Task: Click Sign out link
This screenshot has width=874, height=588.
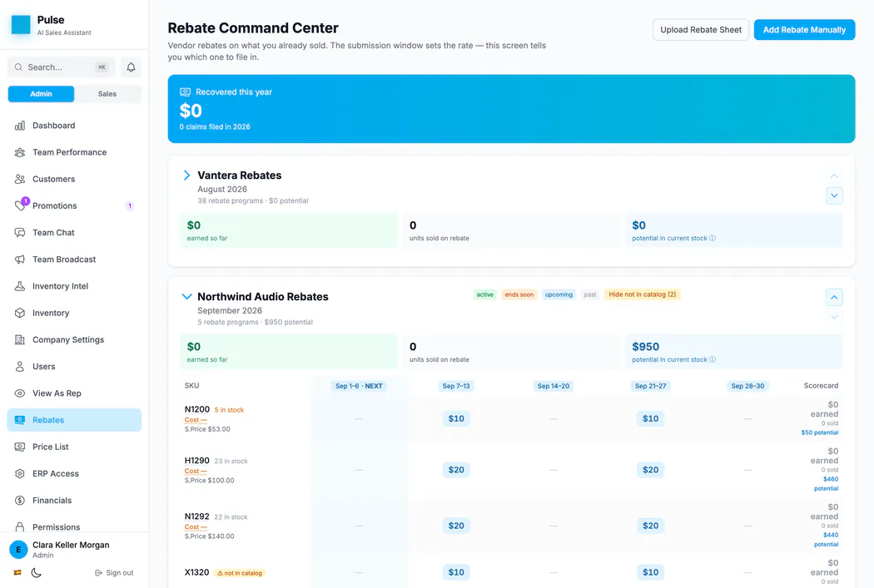Action: click(x=114, y=573)
